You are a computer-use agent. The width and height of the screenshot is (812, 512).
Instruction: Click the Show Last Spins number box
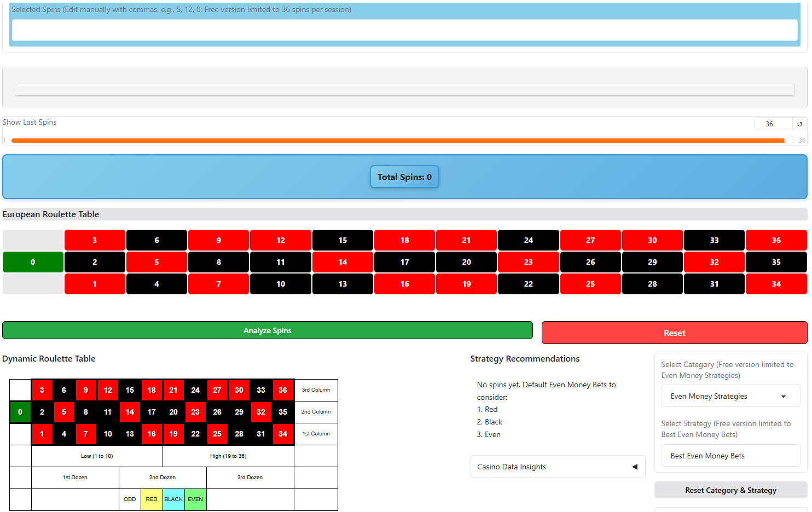point(772,124)
